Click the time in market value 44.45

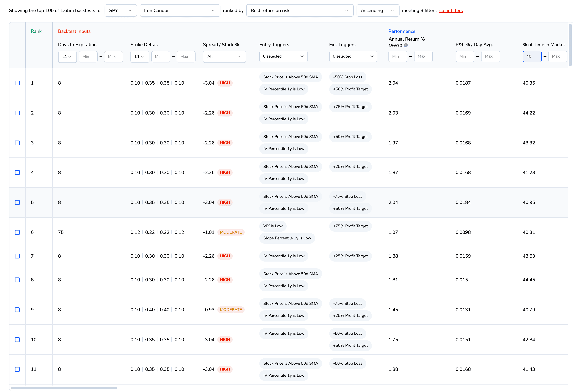click(529, 280)
